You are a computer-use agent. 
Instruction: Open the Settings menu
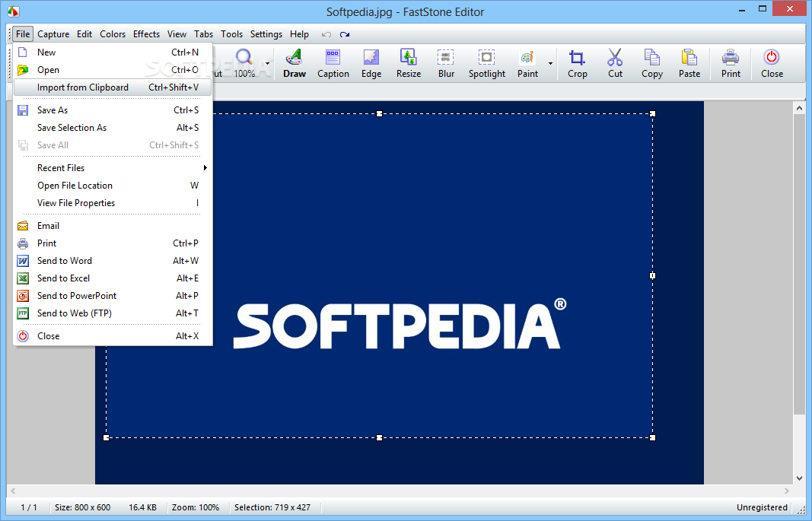(x=266, y=34)
